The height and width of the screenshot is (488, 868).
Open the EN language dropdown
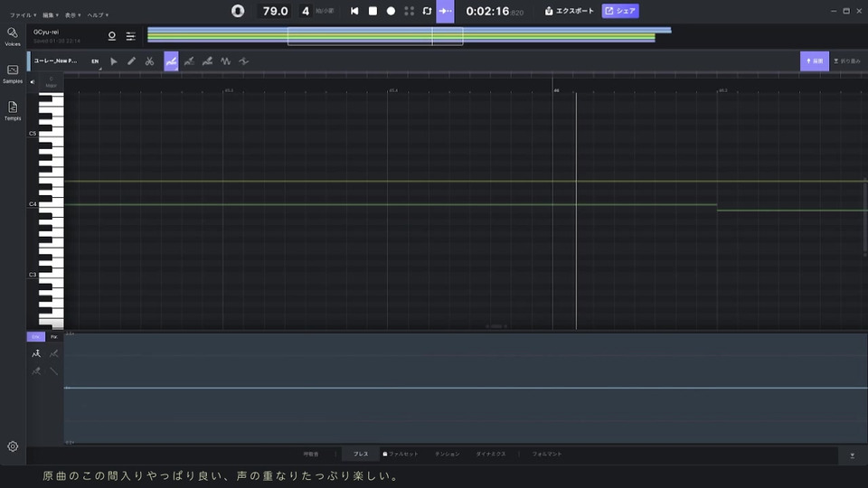point(96,61)
